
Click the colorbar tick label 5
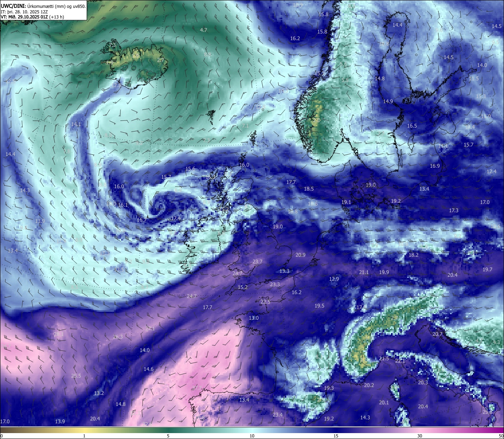click(x=168, y=436)
